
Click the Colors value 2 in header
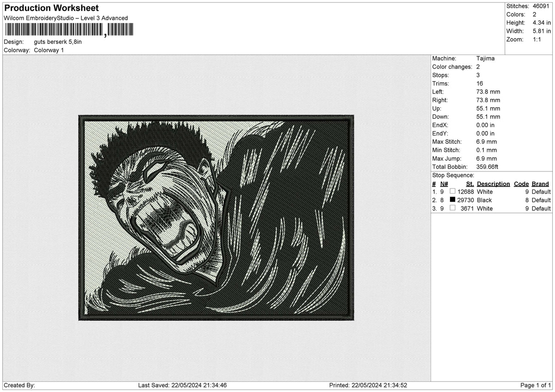(x=535, y=14)
